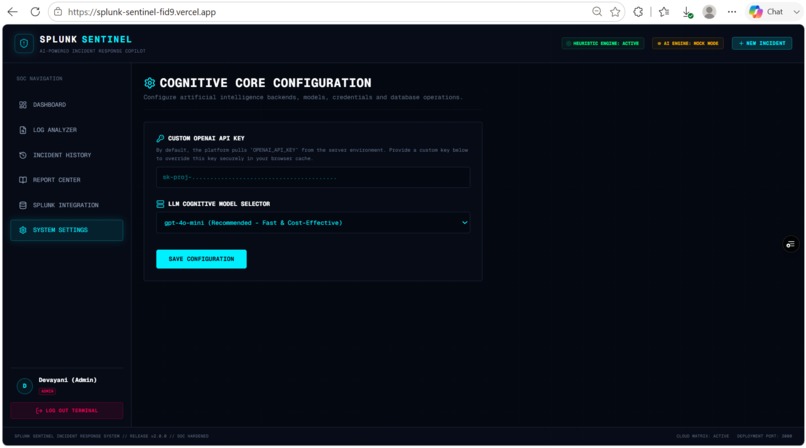Screen dimensions: 806x448
Task: Click the Devayani admin avatar
Action: point(25,386)
